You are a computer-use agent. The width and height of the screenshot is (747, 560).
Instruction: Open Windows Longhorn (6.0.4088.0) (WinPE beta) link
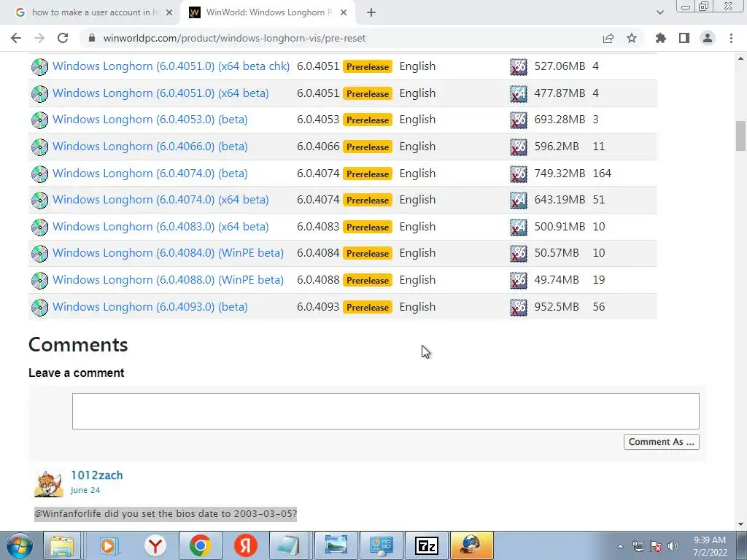pyautogui.click(x=169, y=280)
